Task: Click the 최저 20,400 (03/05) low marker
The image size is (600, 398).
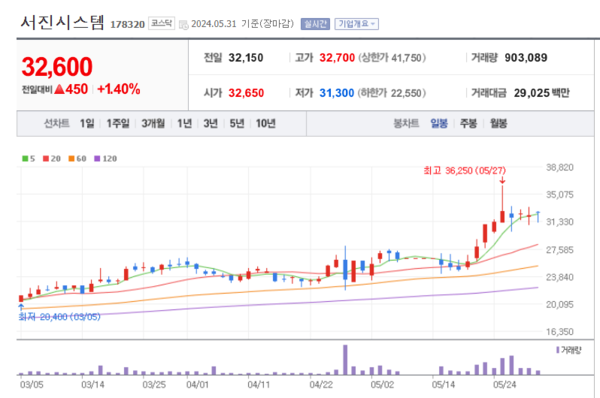Action: 60,316
